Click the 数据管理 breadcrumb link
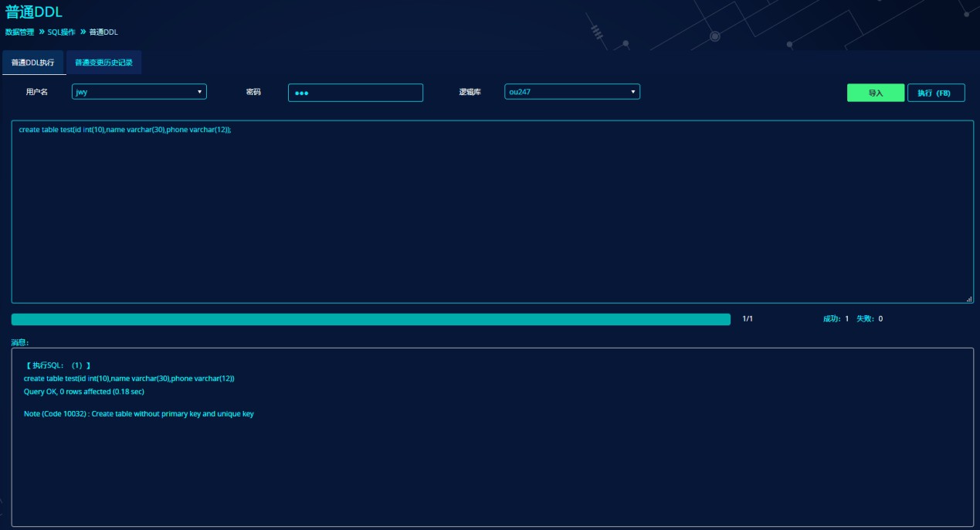 pyautogui.click(x=19, y=32)
